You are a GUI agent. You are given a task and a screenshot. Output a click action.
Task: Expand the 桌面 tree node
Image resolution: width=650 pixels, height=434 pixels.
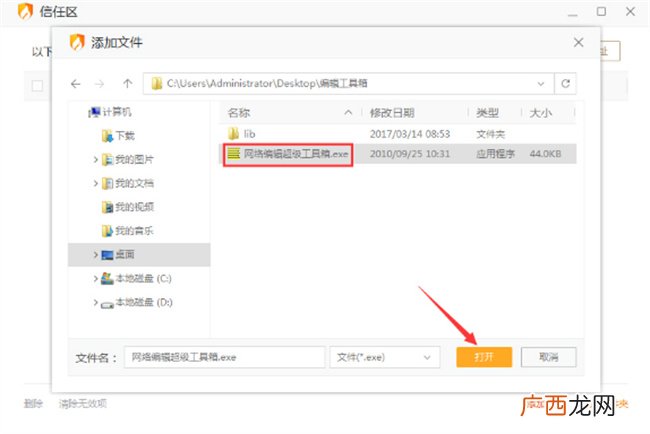click(x=95, y=255)
